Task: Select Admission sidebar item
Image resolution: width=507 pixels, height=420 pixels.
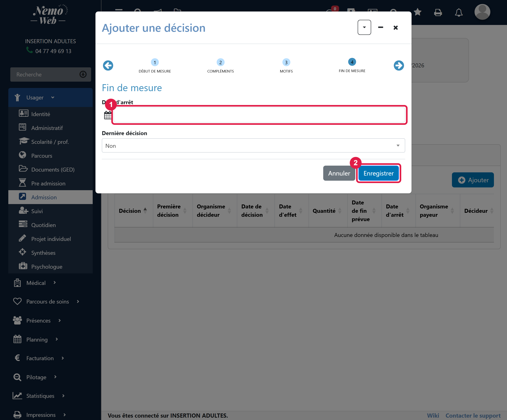Action: point(51,197)
